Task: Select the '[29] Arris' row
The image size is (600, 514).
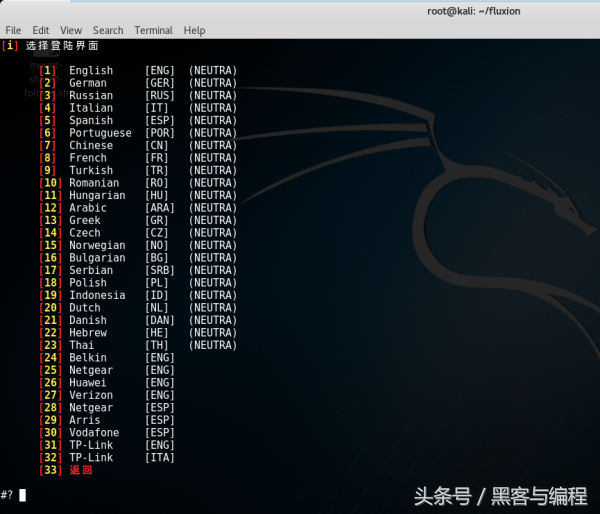Action: point(107,420)
